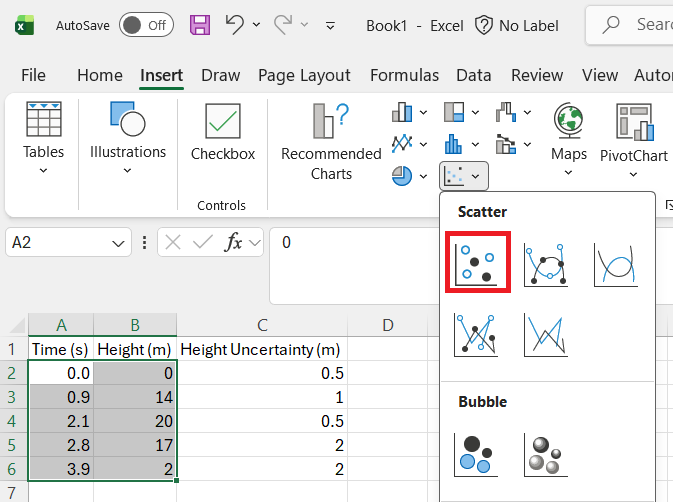Image resolution: width=673 pixels, height=502 pixels.
Task: Toggle the AutoSave switch
Action: (x=146, y=25)
